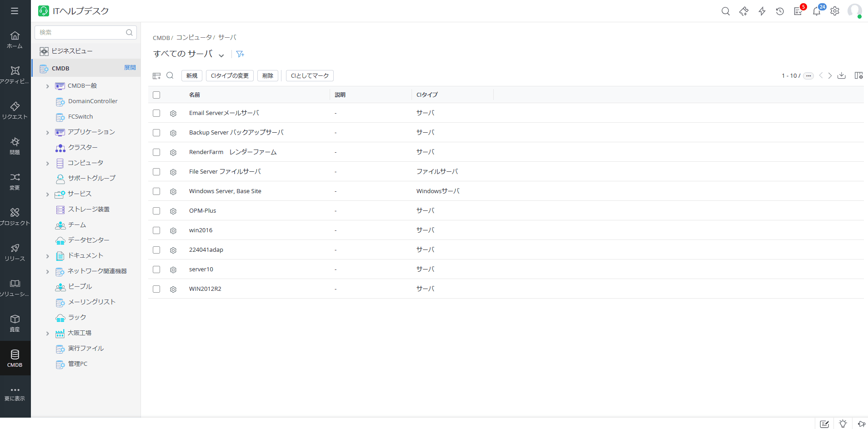This screenshot has height=429, width=868.
Task: Expand the コンピュータ tree node
Action: click(47, 163)
